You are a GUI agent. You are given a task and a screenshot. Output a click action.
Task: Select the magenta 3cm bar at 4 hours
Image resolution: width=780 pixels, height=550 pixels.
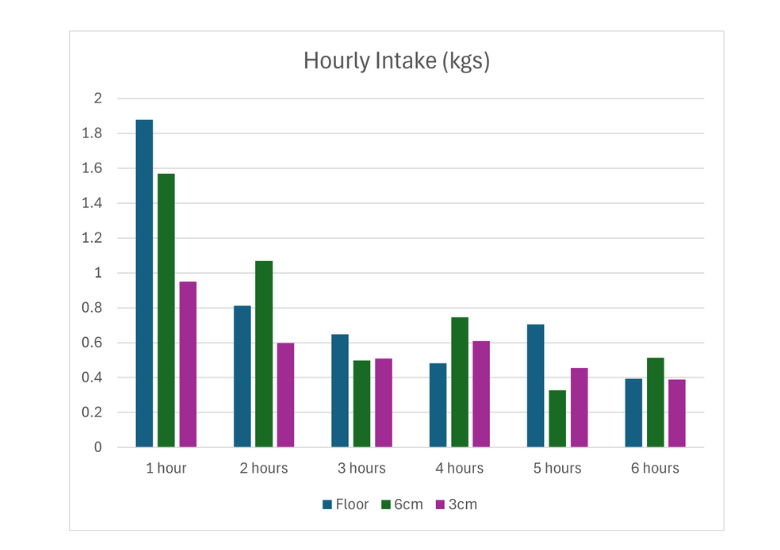pos(481,394)
